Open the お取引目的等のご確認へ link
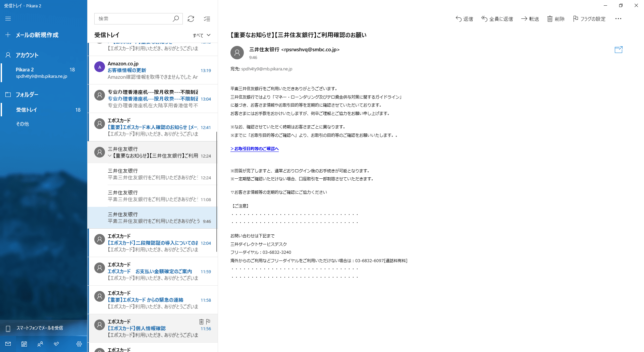 pos(255,149)
